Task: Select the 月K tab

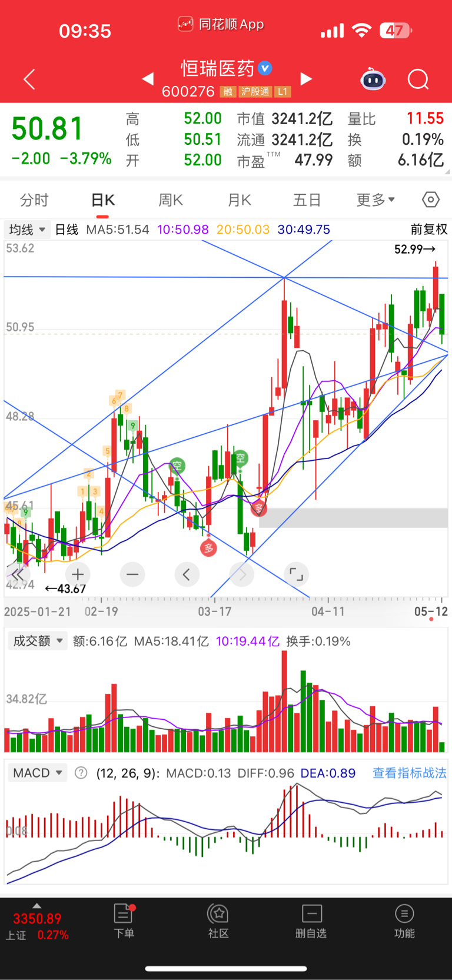Action: (239, 200)
